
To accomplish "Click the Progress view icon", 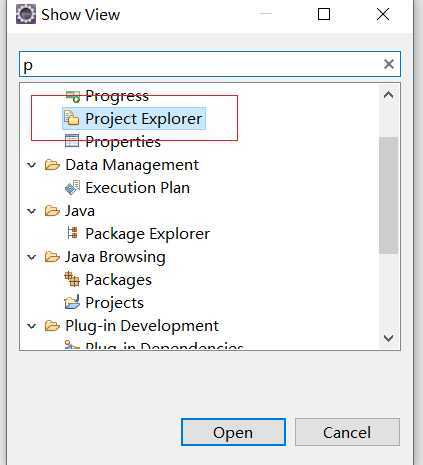I will 72,96.
